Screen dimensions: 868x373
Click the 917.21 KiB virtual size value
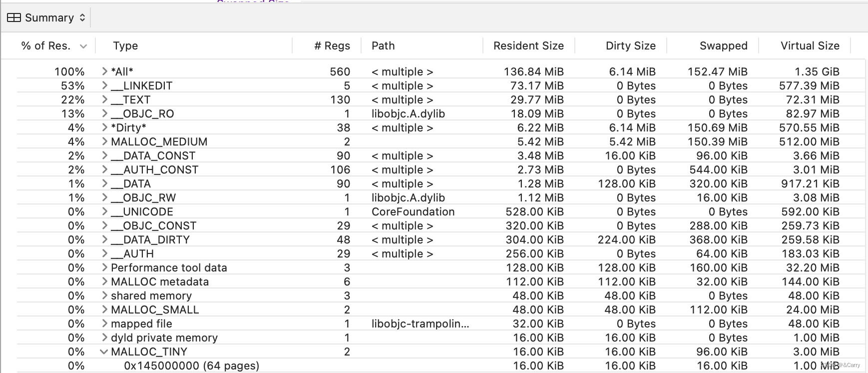point(810,183)
